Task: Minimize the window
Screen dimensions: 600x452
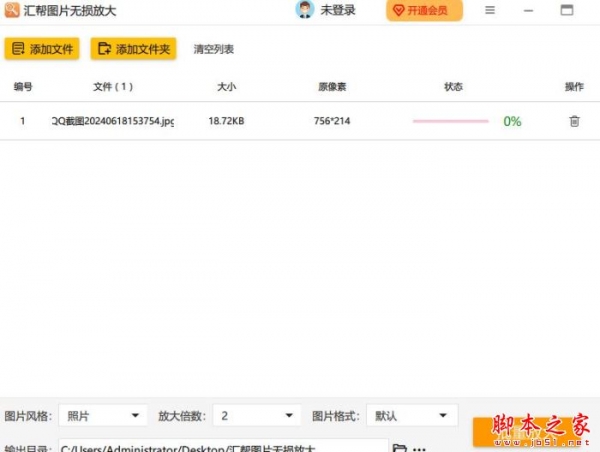Action: pos(528,11)
